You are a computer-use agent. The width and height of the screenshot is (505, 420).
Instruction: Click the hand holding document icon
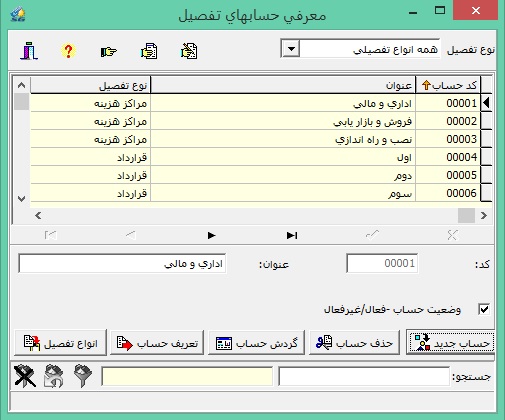[149, 51]
